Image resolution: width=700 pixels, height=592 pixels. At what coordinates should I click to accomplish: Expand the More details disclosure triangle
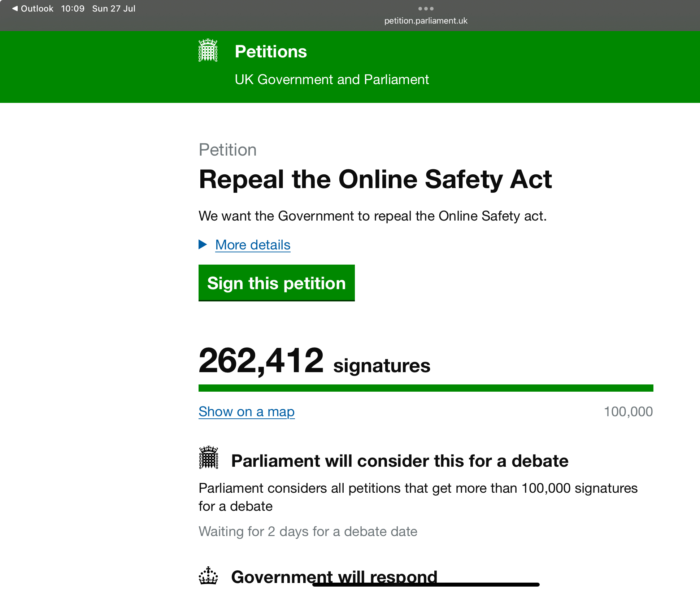pos(203,245)
